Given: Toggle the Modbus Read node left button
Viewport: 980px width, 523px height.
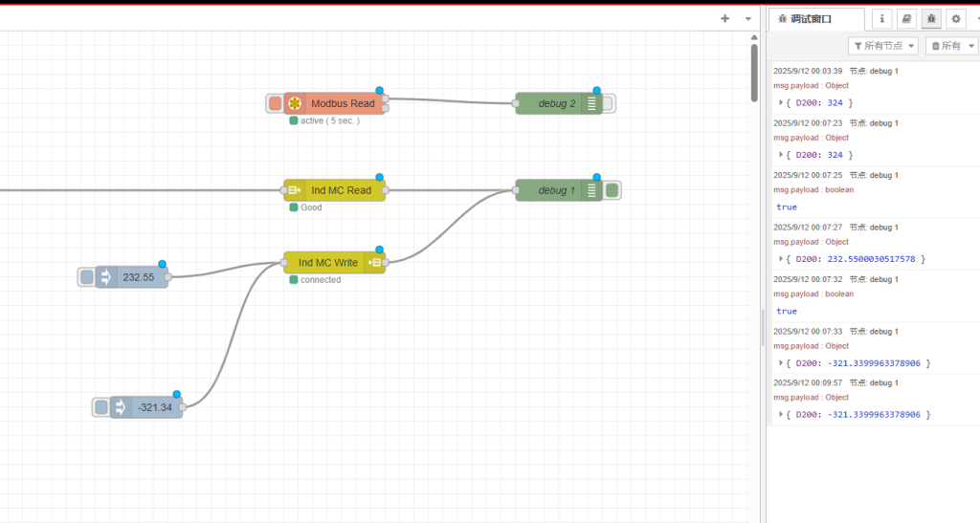Looking at the screenshot, I should point(275,103).
